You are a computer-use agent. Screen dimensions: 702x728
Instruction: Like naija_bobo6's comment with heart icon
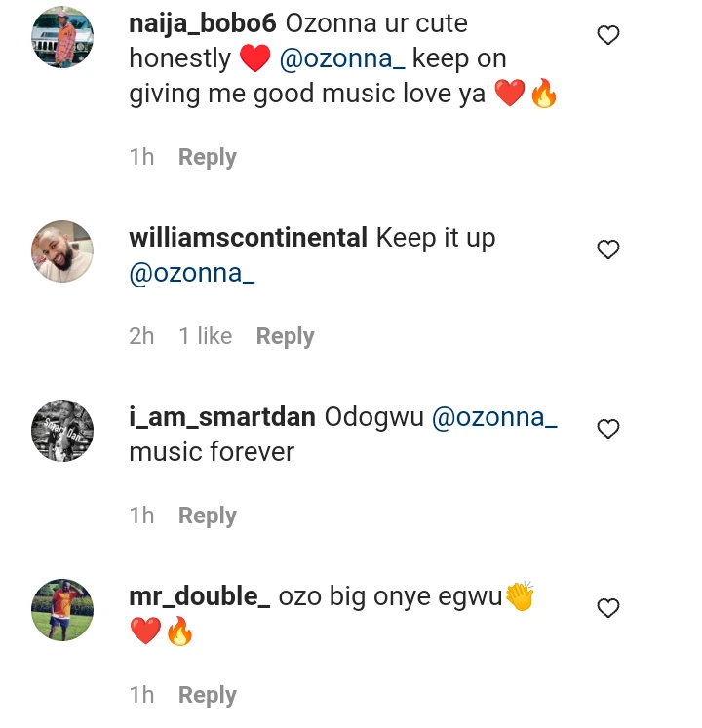click(608, 36)
